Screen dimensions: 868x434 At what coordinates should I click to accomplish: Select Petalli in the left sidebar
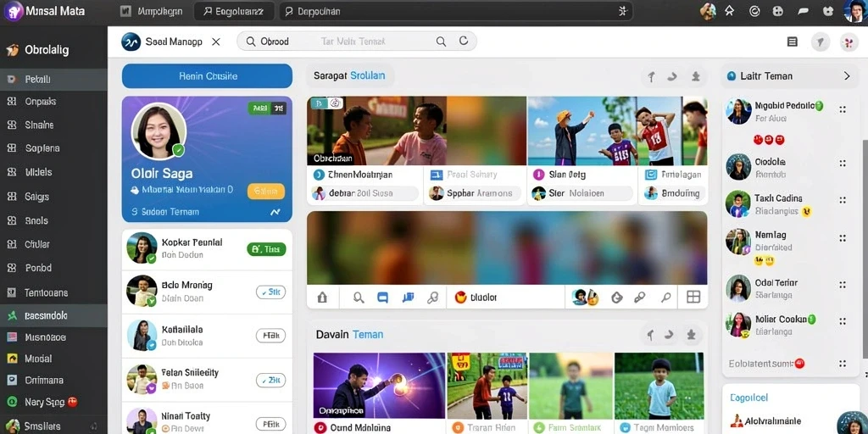point(53,79)
